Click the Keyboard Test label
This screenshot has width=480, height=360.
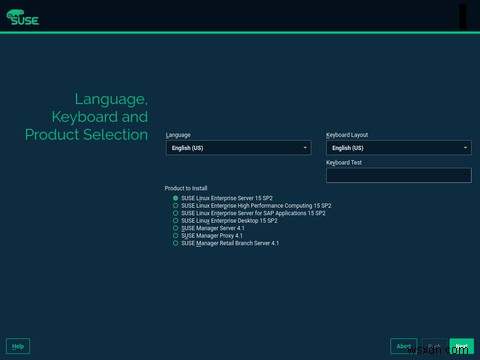344,162
